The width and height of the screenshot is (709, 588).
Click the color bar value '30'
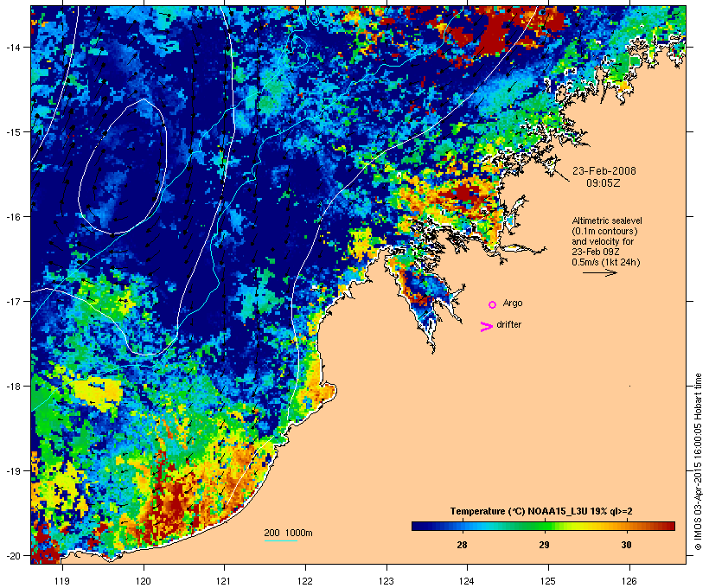tap(626, 545)
